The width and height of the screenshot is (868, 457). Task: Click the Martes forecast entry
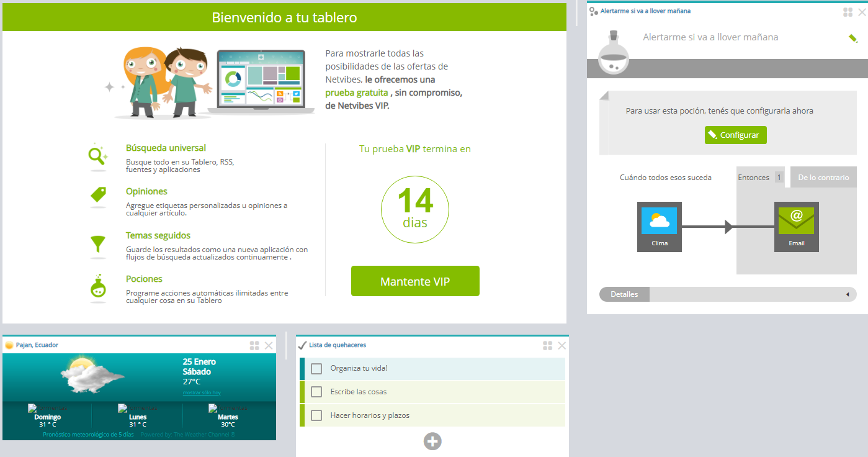(228, 416)
